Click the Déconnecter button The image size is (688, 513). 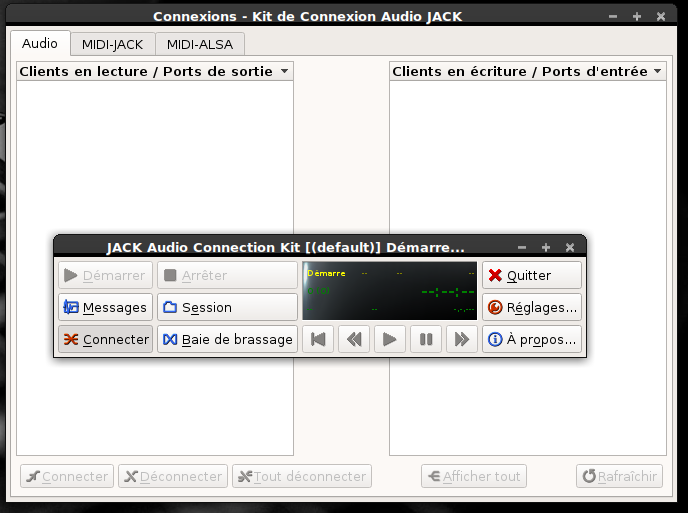point(173,476)
